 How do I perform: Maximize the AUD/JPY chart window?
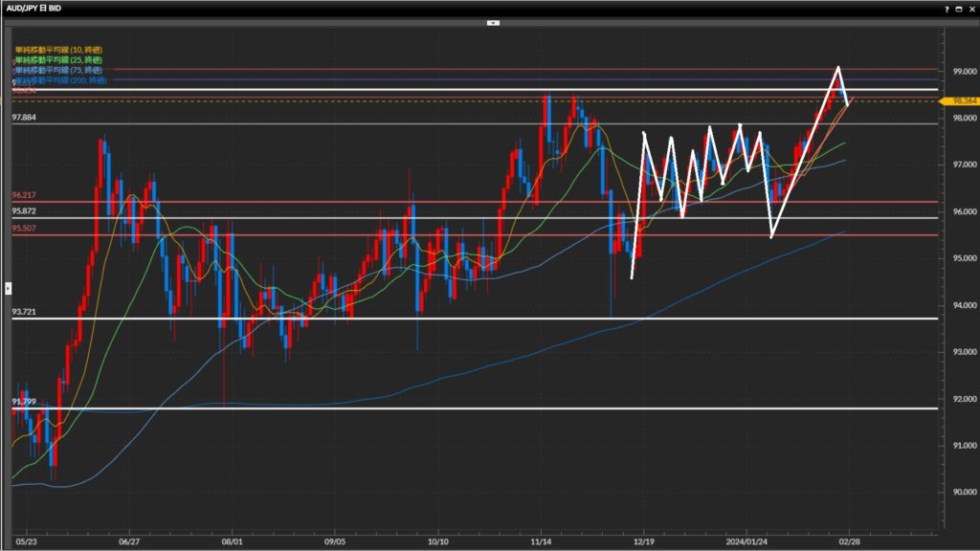tap(959, 8)
